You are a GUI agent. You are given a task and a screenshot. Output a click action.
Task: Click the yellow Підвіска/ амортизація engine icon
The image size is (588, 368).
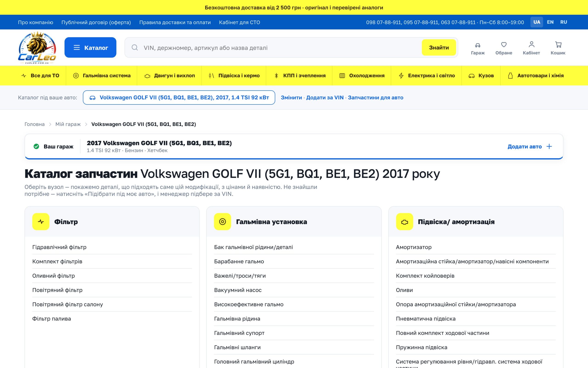coord(404,221)
